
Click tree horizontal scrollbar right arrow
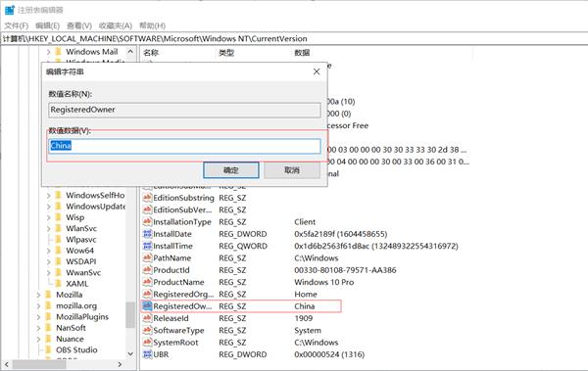point(120,364)
